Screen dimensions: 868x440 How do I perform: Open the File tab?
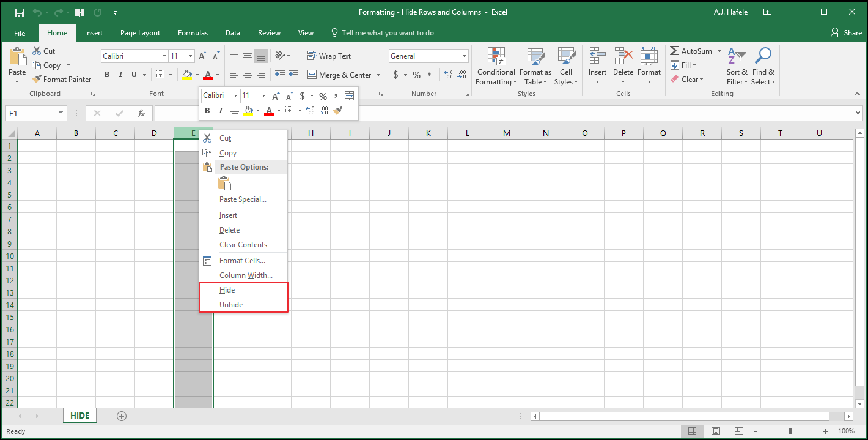[20, 33]
